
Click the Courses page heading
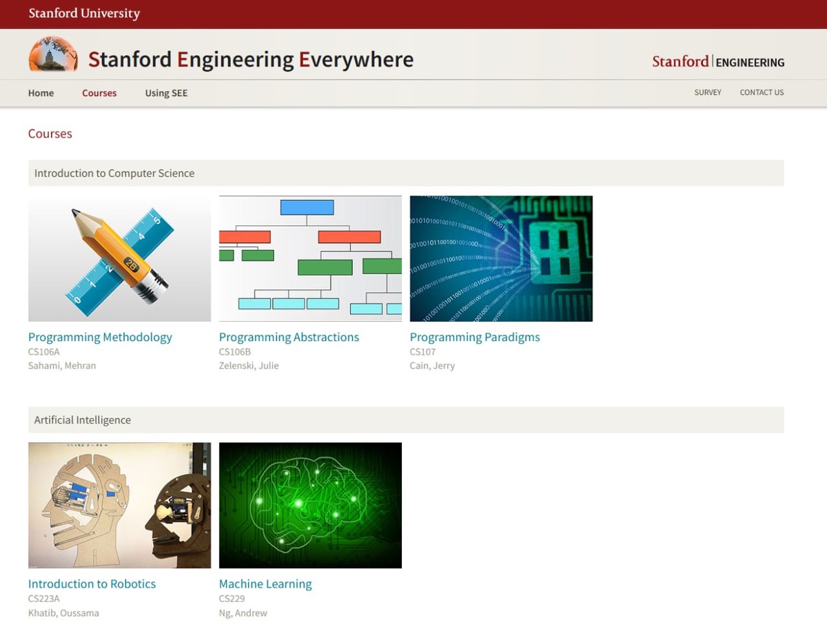pyautogui.click(x=50, y=134)
